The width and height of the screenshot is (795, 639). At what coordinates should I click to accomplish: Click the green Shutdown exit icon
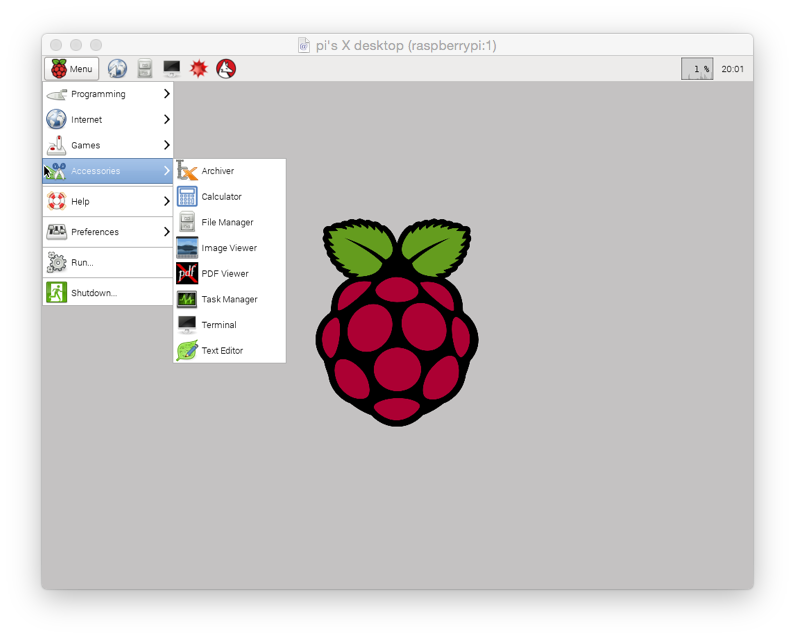(x=56, y=293)
